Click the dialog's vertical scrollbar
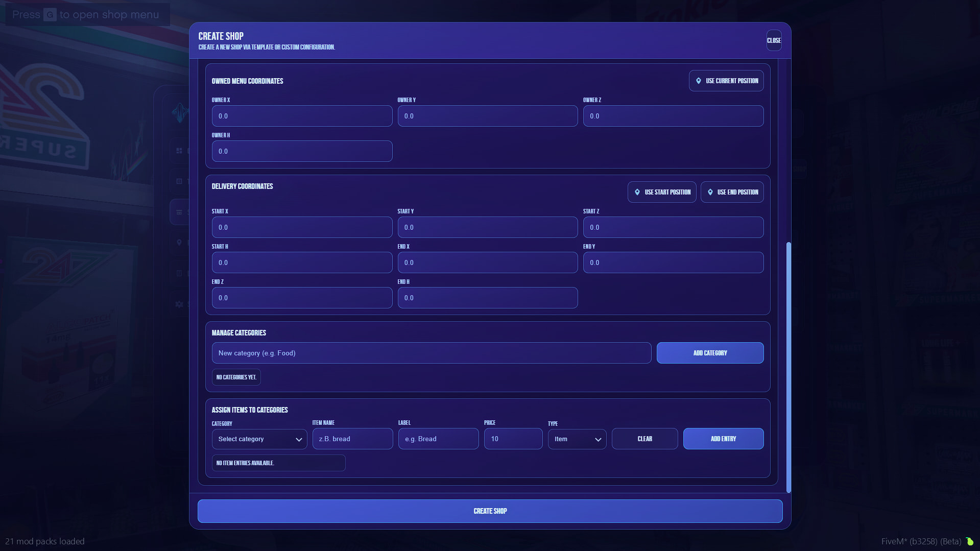 [788, 367]
